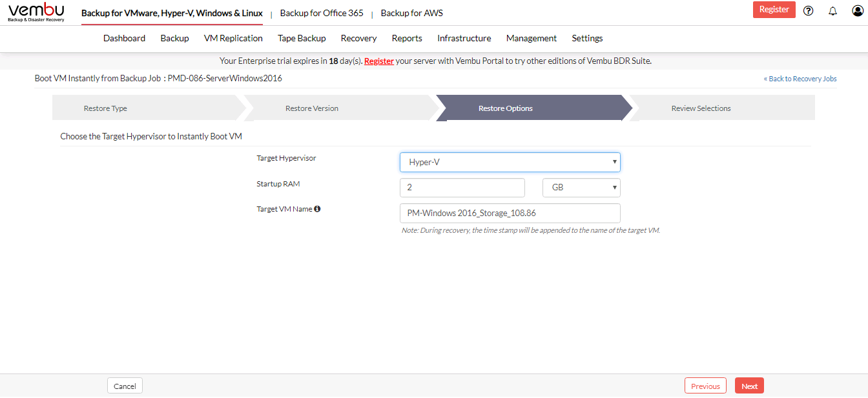Click the Vembu logo
Image resolution: width=868 pixels, height=398 pixels.
pyautogui.click(x=36, y=12)
